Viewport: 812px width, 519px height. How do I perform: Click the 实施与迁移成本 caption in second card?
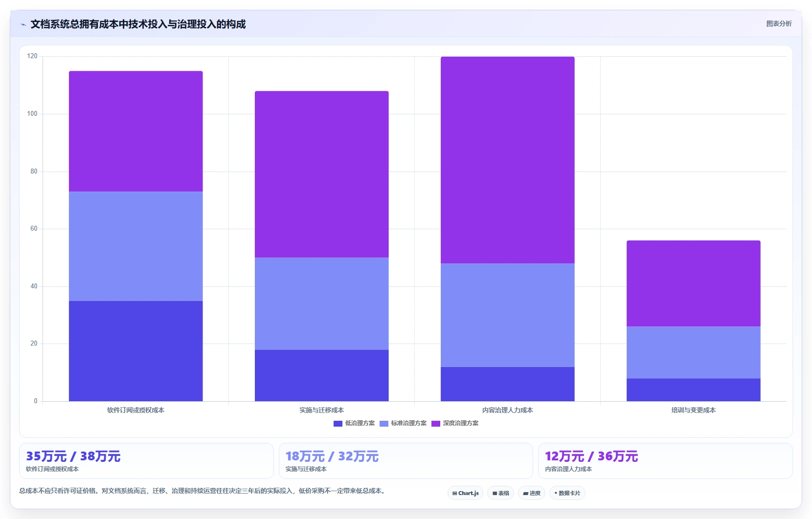coord(306,469)
